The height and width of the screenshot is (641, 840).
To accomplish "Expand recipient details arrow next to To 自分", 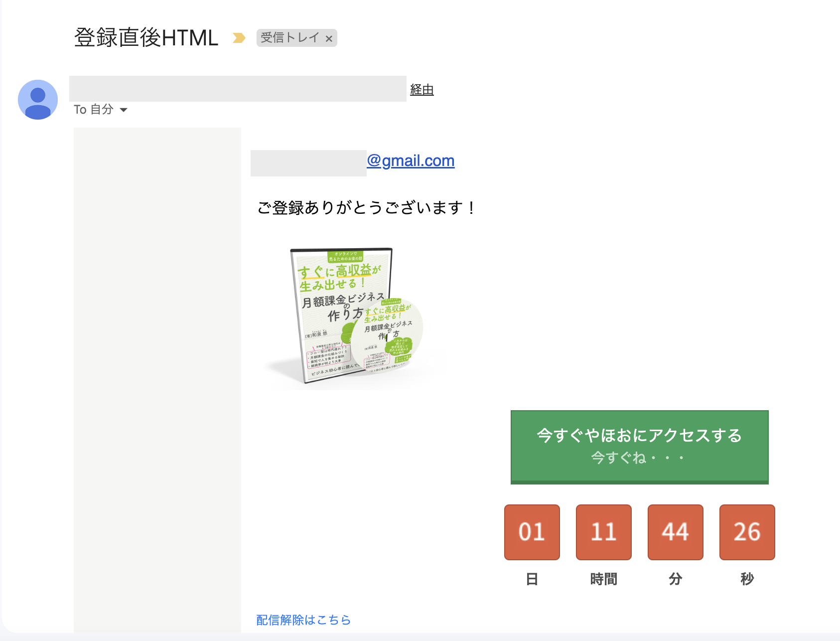I will click(x=124, y=110).
